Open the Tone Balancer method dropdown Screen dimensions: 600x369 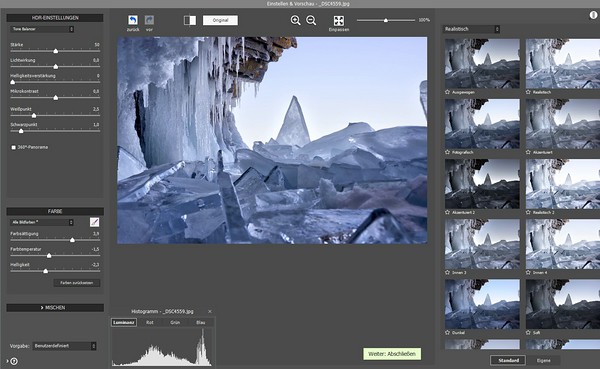tap(42, 29)
